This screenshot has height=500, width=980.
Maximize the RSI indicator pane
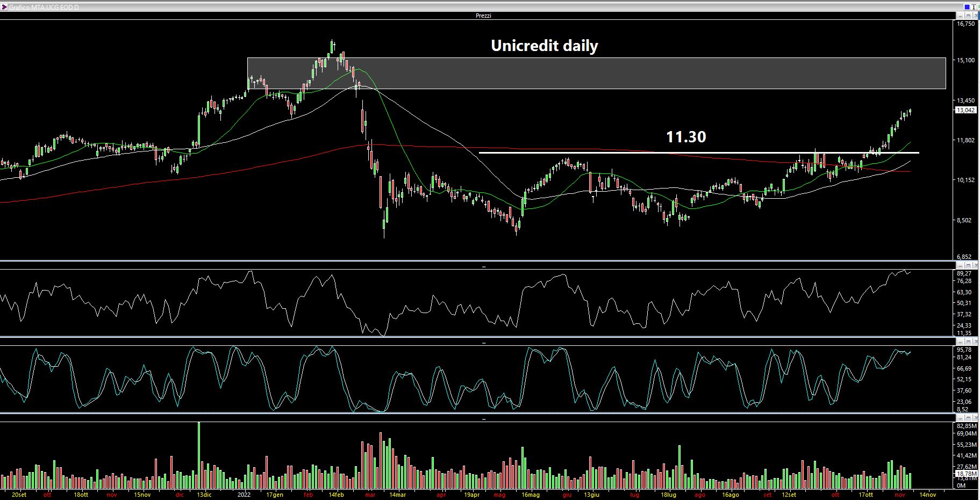(968, 265)
